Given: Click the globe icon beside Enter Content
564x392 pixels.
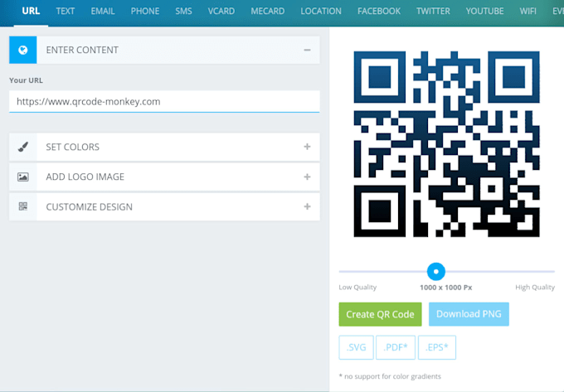Looking at the screenshot, I should click(x=22, y=50).
